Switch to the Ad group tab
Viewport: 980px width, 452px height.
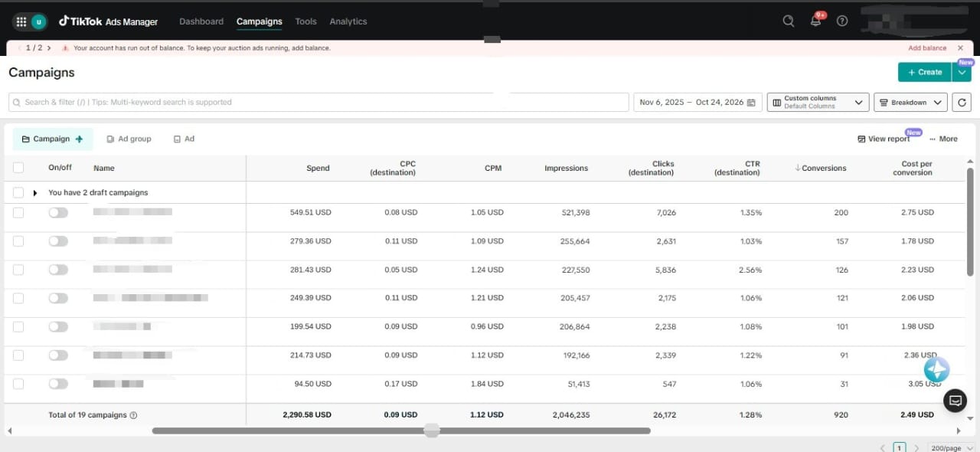[129, 139]
